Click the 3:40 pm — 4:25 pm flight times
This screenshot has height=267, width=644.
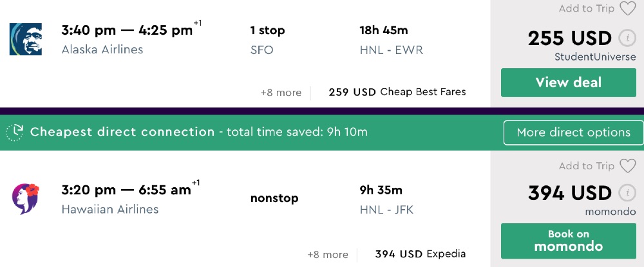click(127, 30)
